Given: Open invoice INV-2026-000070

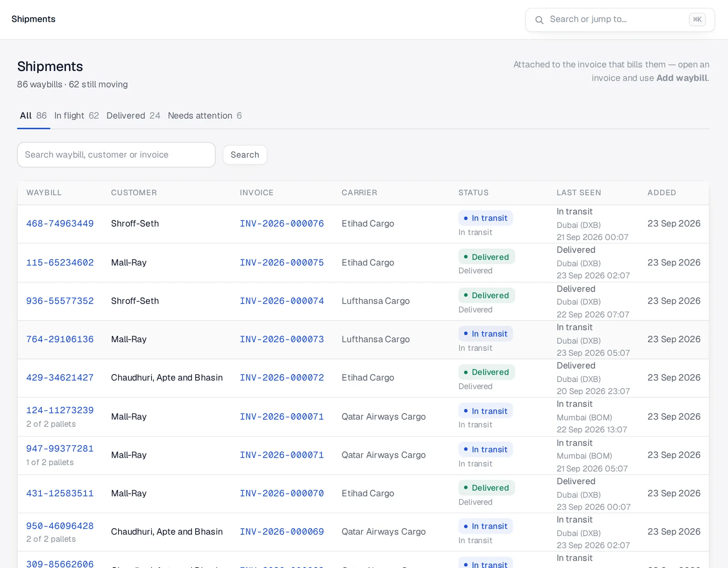Looking at the screenshot, I should (282, 493).
